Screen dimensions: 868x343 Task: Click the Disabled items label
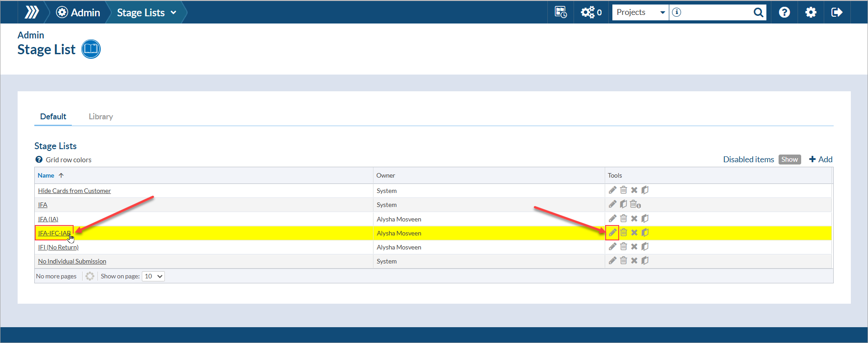tap(748, 160)
